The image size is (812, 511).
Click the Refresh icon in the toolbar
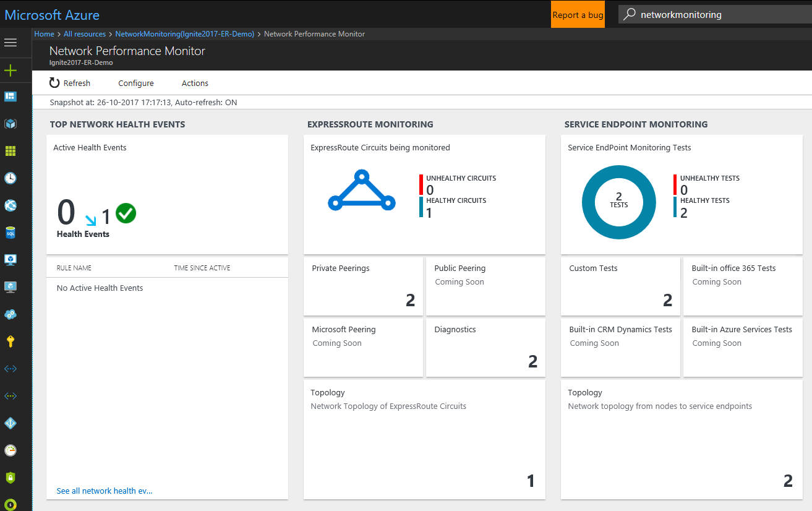click(x=55, y=82)
